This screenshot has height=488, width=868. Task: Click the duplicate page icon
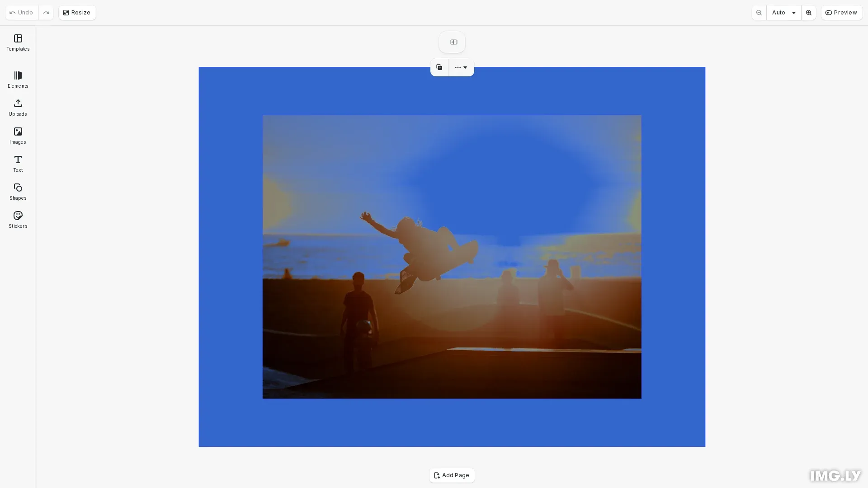click(x=439, y=67)
